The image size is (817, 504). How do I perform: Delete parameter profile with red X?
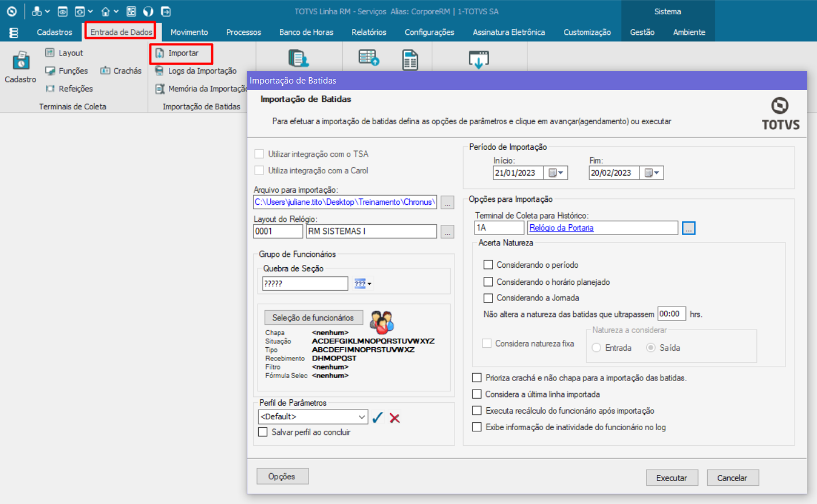(x=394, y=418)
